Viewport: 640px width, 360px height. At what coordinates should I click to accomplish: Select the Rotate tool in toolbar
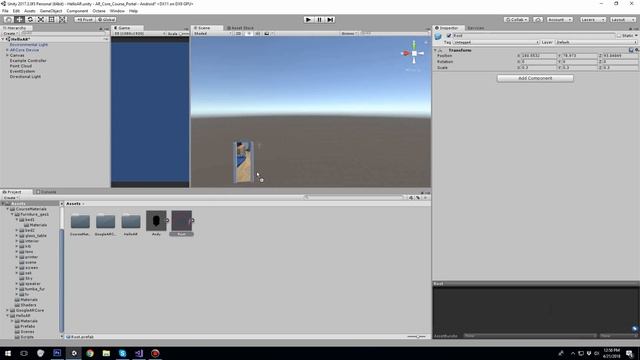pos(30,20)
